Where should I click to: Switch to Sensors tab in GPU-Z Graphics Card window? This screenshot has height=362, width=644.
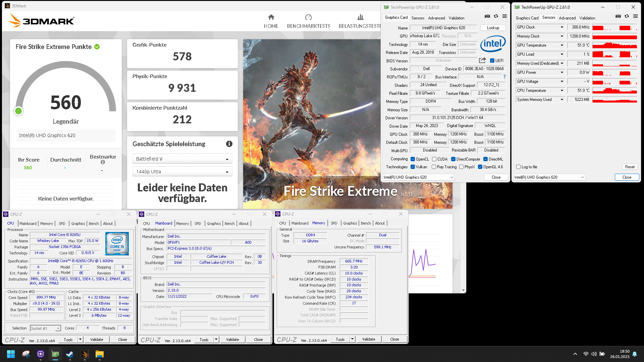[418, 18]
